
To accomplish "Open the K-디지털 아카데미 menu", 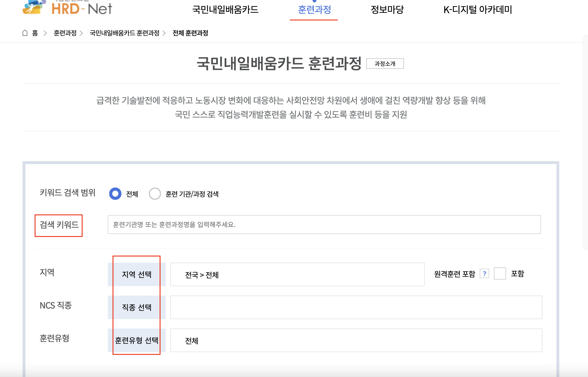I will (478, 10).
